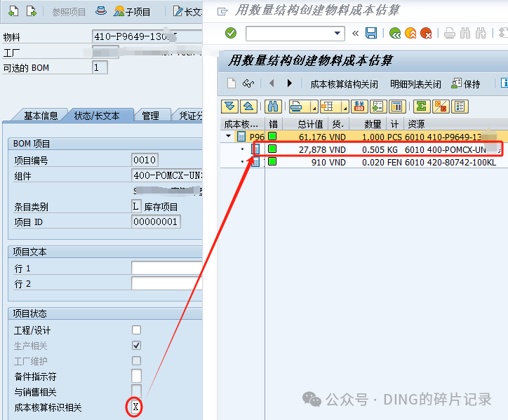The image size is (508, 420).
Task: Open 长文本 long text editor
Action: (x=187, y=12)
